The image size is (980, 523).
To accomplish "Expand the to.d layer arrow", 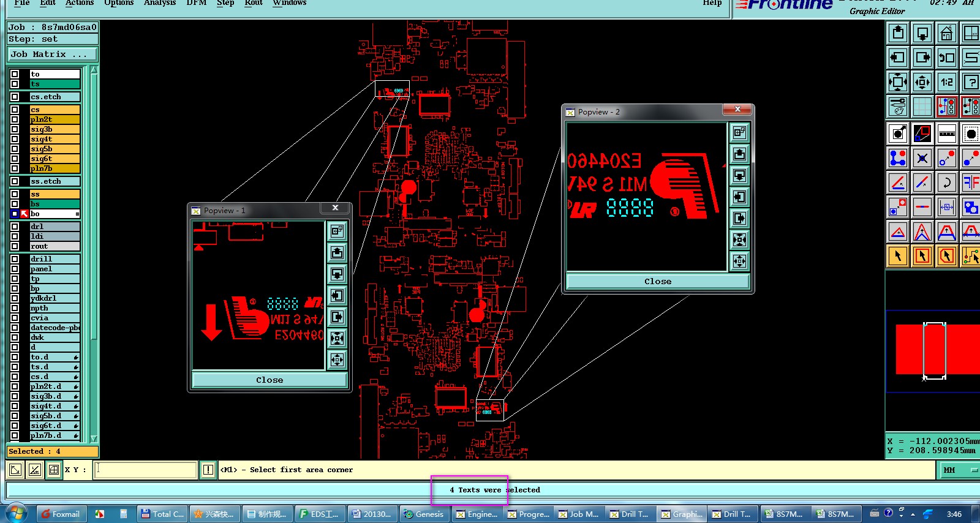I will pos(76,357).
